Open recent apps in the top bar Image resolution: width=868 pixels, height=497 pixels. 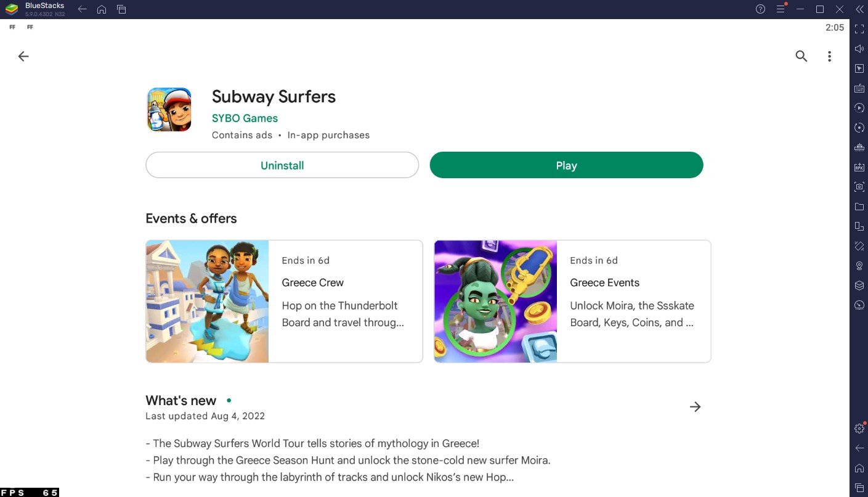pos(121,9)
